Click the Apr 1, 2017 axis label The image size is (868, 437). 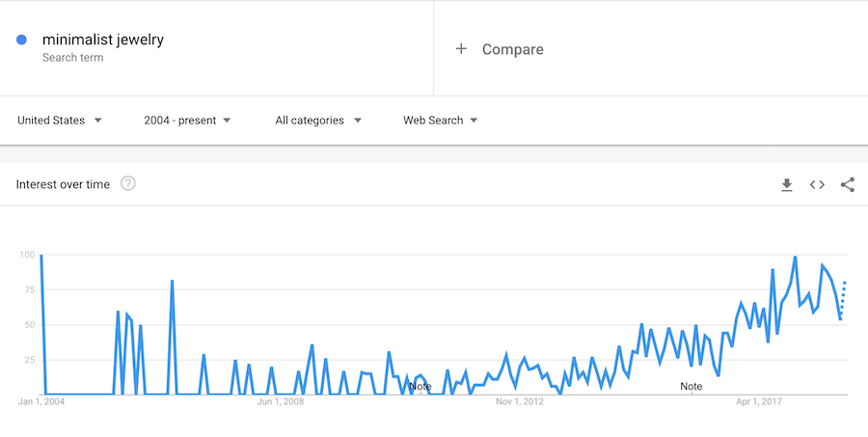tap(759, 402)
